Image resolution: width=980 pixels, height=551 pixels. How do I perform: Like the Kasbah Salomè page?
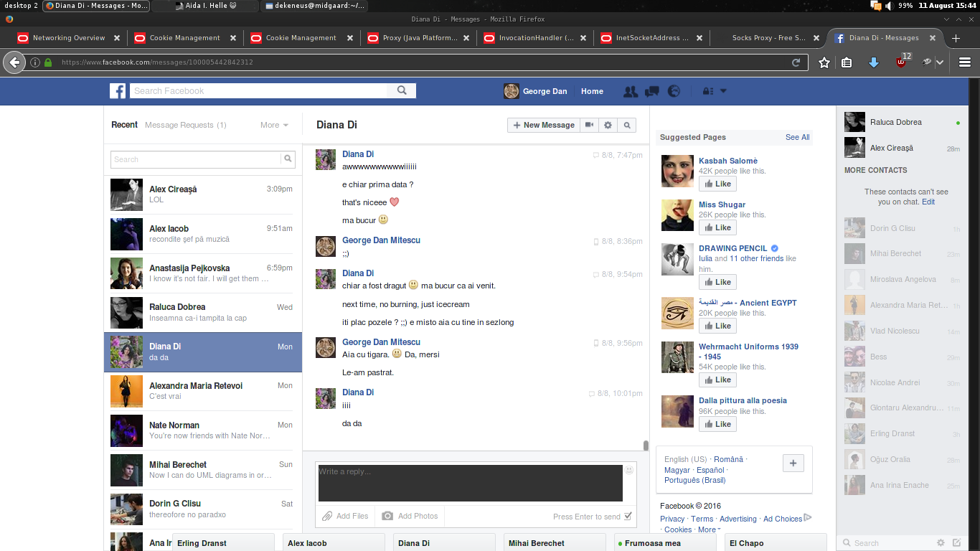(x=717, y=184)
